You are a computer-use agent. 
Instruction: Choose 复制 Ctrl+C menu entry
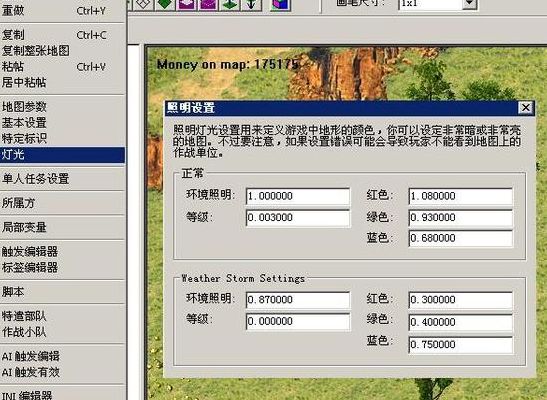coord(62,35)
